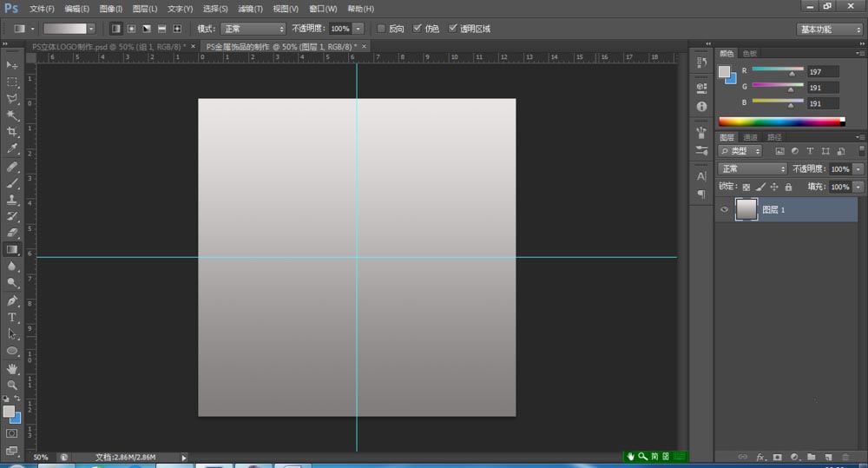Select the Ellipse shape tool
This screenshot has height=468, width=868.
pos(11,351)
